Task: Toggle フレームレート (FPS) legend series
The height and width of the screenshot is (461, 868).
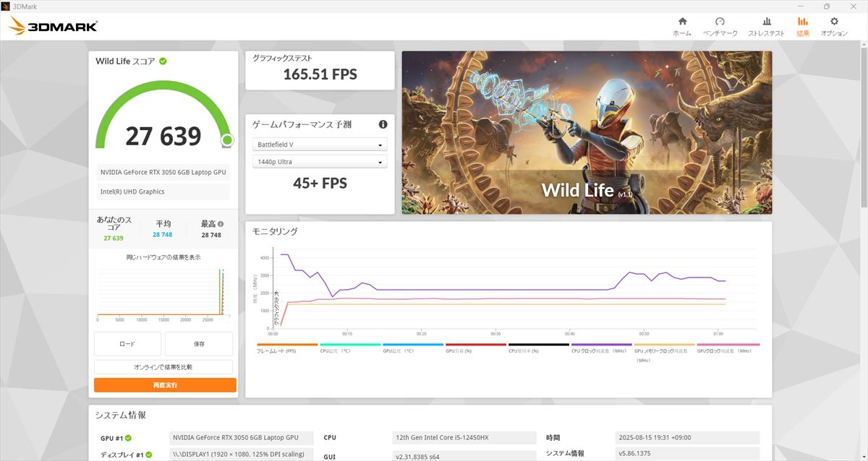Action: coord(287,350)
